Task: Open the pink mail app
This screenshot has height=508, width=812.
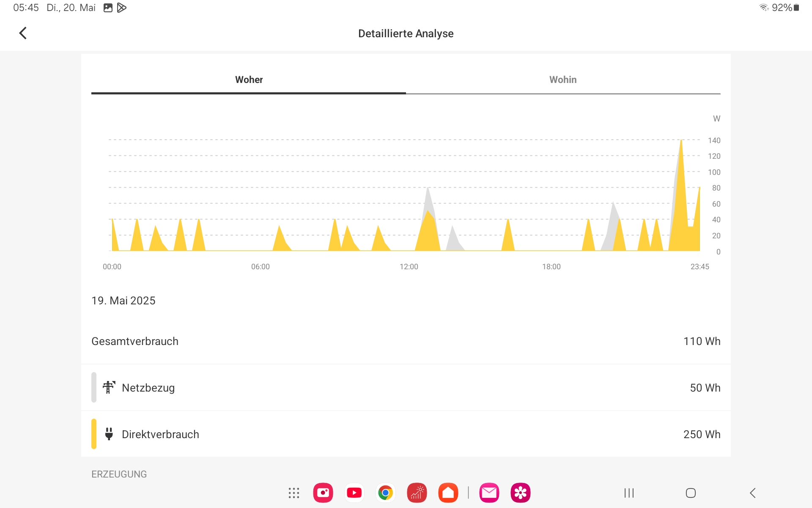Action: (489, 493)
